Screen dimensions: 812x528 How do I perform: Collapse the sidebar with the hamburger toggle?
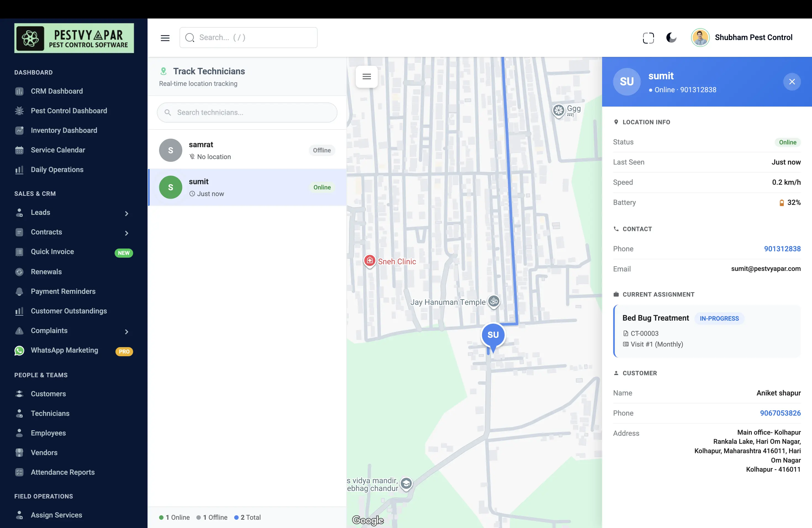pyautogui.click(x=165, y=38)
